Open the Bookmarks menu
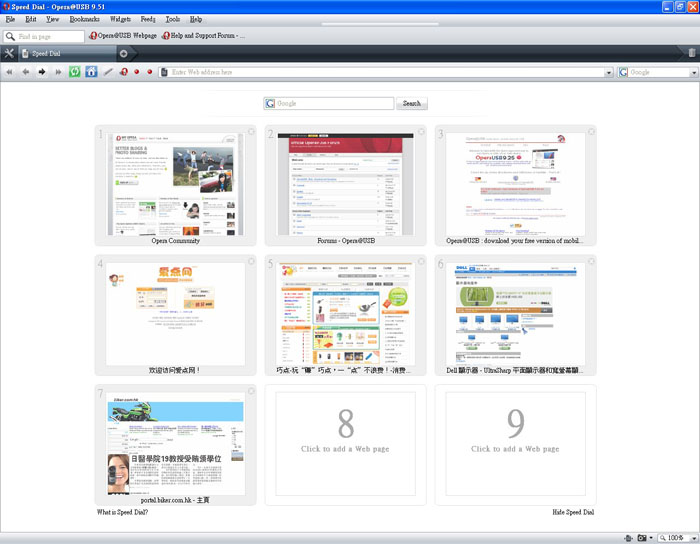700x544 pixels. [84, 19]
